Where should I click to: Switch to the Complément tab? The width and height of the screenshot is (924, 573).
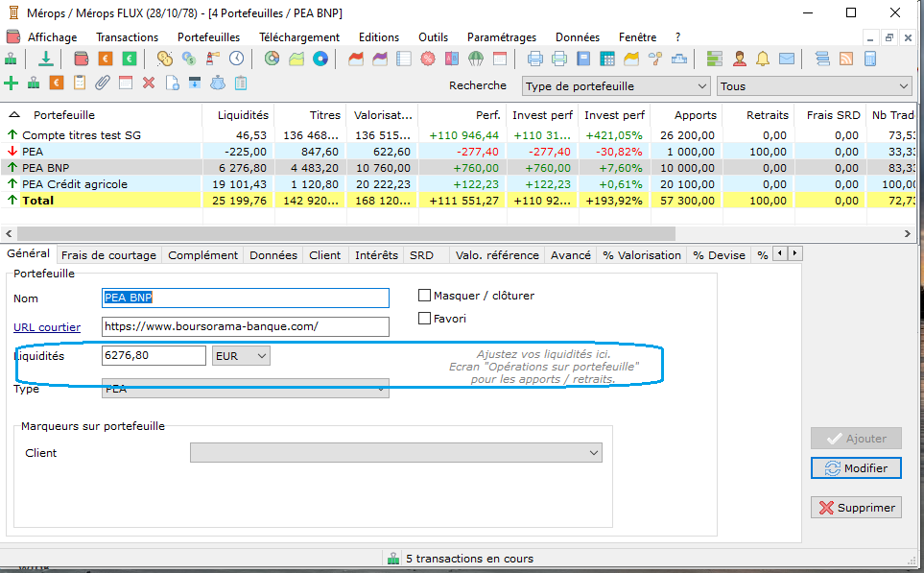pos(202,255)
